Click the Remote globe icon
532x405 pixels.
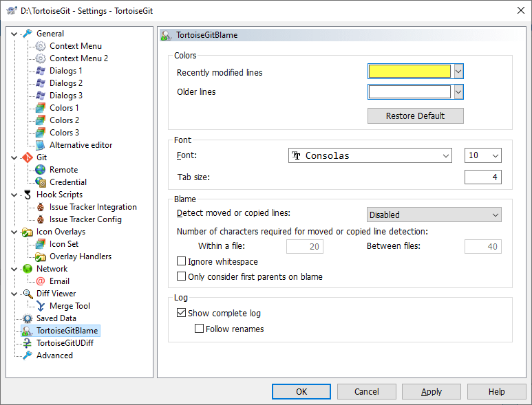[41, 170]
